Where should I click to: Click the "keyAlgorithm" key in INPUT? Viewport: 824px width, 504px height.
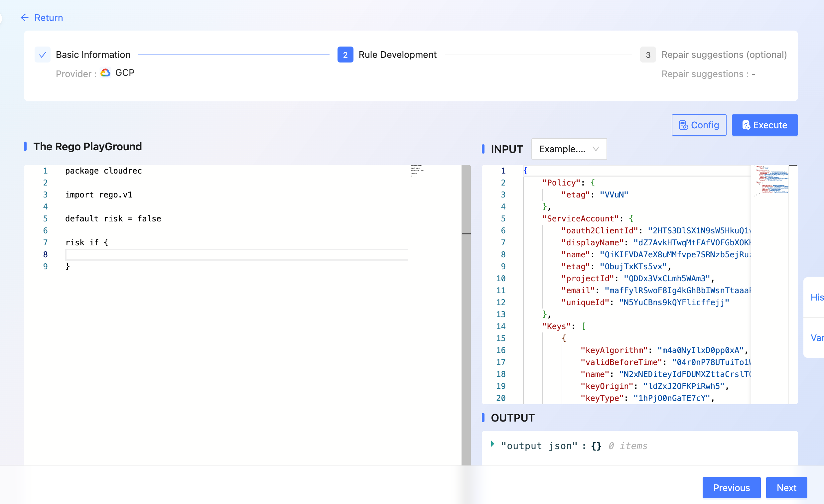click(614, 350)
